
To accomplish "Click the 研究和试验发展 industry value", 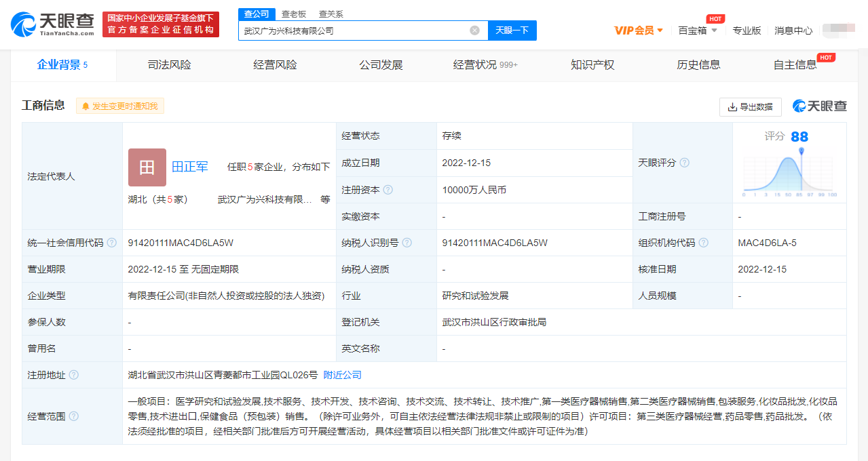I will pos(475,296).
